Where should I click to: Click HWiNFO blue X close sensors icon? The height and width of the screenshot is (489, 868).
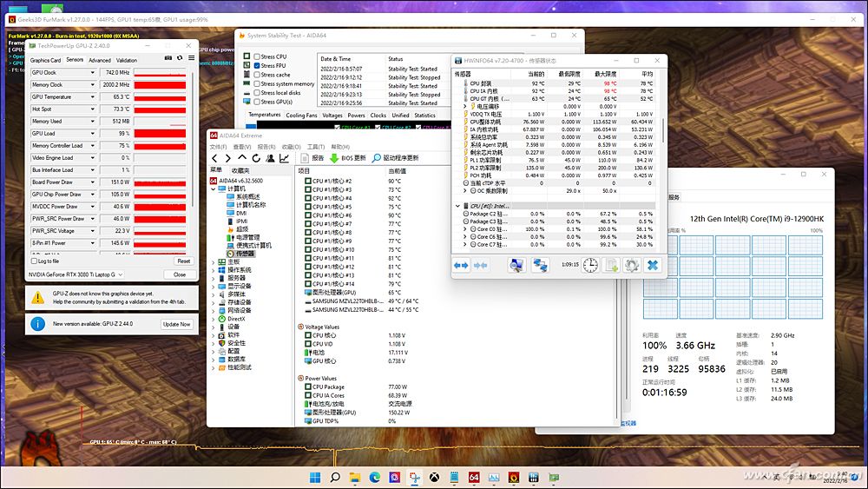pos(653,265)
